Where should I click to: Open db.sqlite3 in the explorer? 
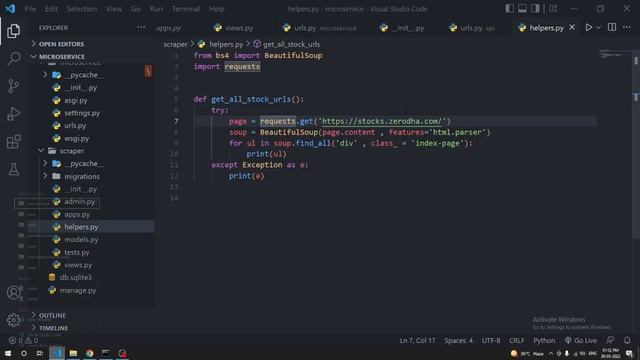(x=76, y=277)
